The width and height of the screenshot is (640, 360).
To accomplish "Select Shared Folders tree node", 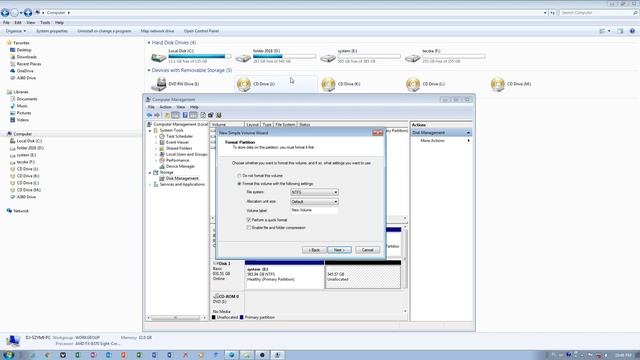I will coord(179,148).
